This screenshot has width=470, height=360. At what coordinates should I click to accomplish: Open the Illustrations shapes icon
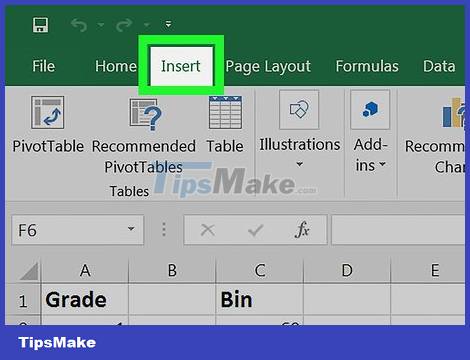(299, 109)
